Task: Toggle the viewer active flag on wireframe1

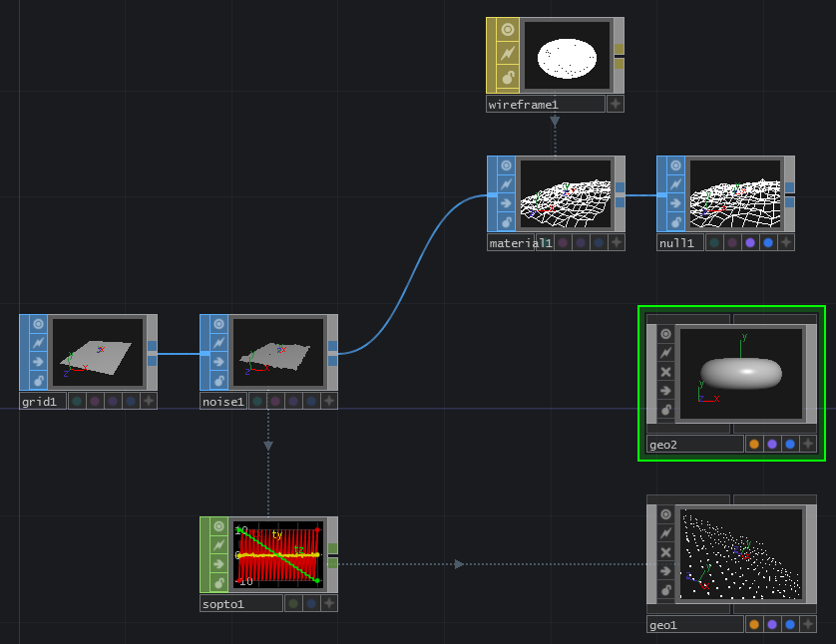Action: pyautogui.click(x=508, y=30)
